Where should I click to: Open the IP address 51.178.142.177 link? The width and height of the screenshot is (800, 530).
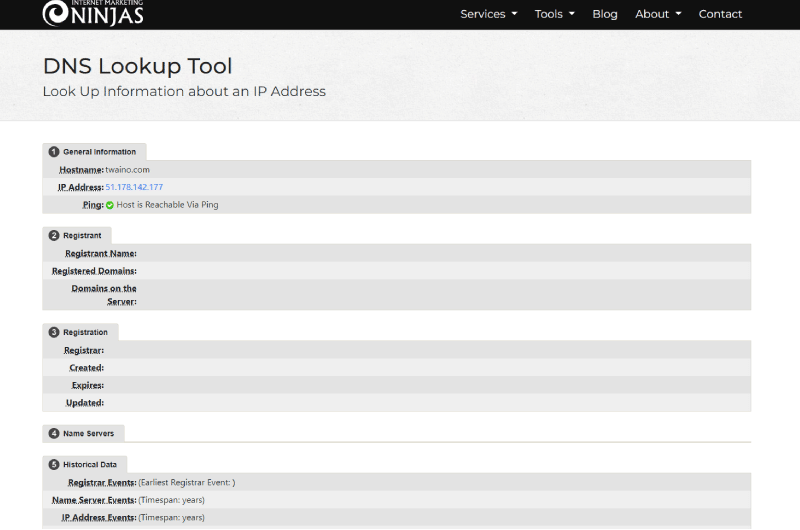tap(134, 187)
